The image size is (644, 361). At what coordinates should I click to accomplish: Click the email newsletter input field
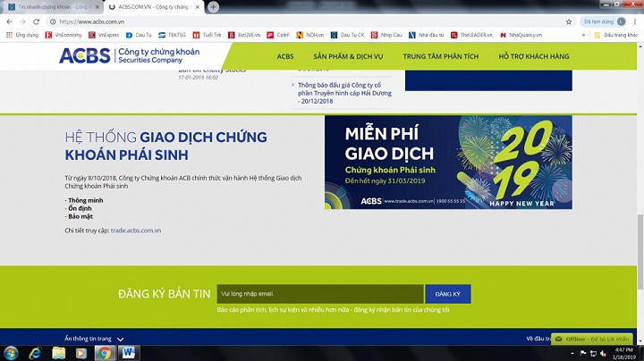tap(319, 294)
